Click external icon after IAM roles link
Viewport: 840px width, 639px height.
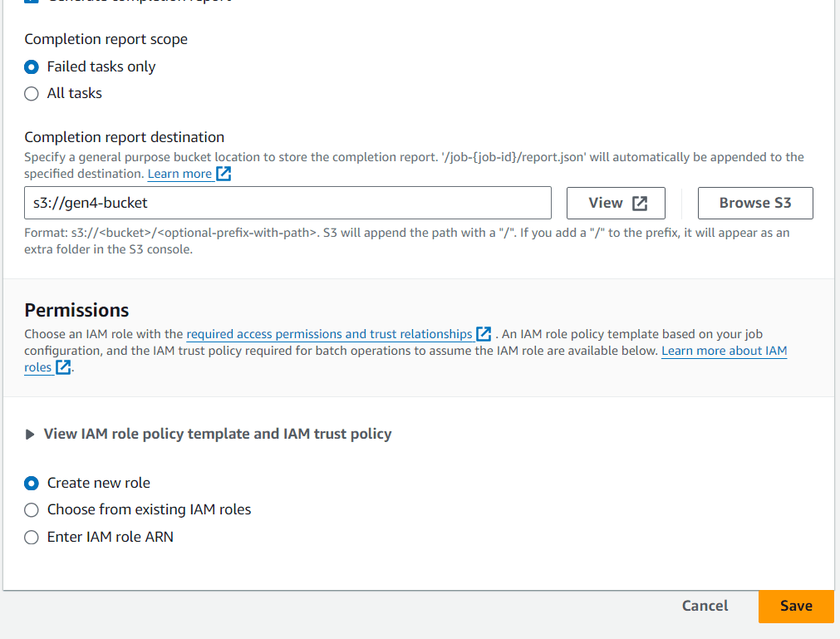(x=63, y=367)
